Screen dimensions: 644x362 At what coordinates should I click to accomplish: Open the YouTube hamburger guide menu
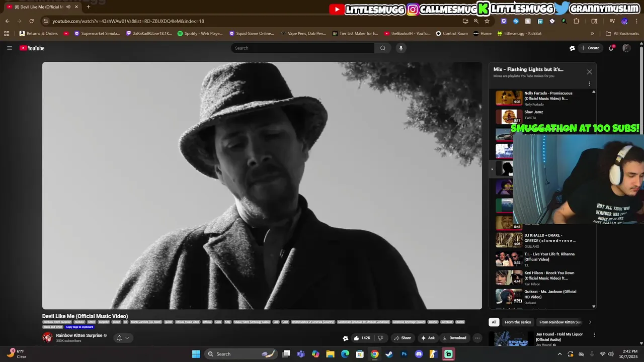(x=9, y=48)
